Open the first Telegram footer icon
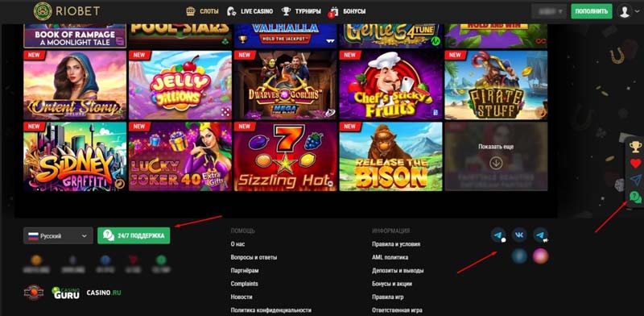 point(498,235)
